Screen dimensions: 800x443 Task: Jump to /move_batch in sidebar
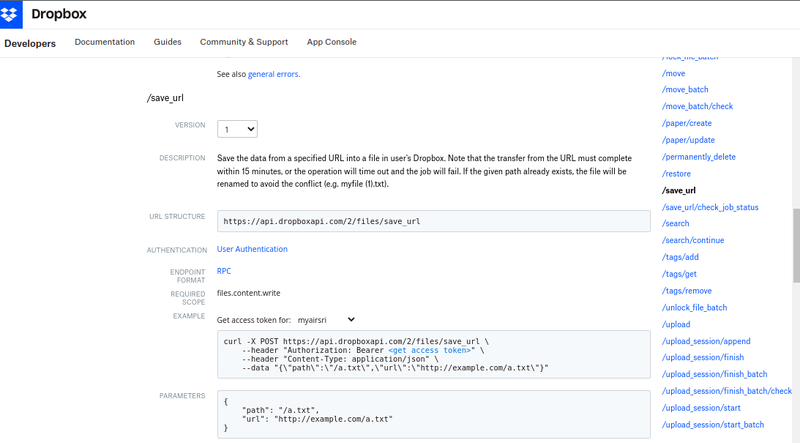(685, 90)
